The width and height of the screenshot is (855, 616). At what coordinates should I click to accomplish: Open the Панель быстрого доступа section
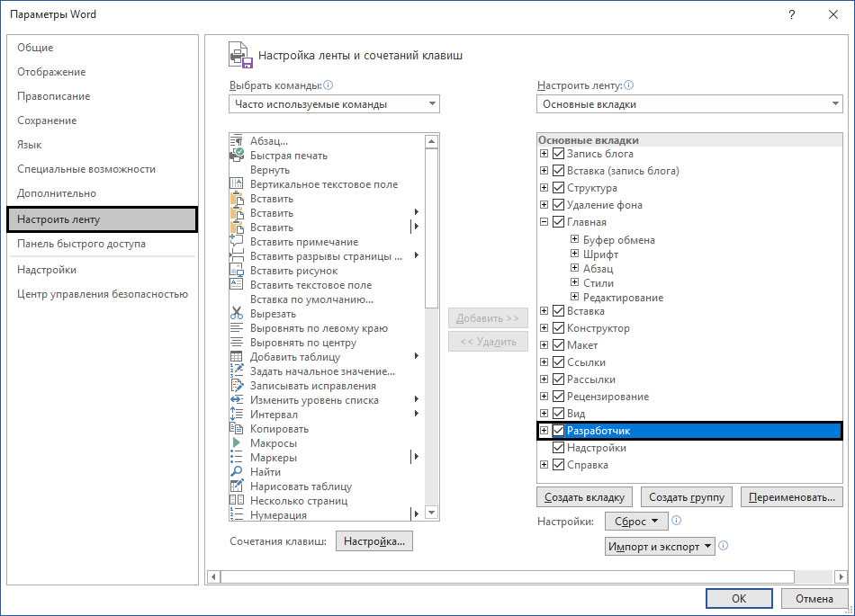click(x=81, y=244)
